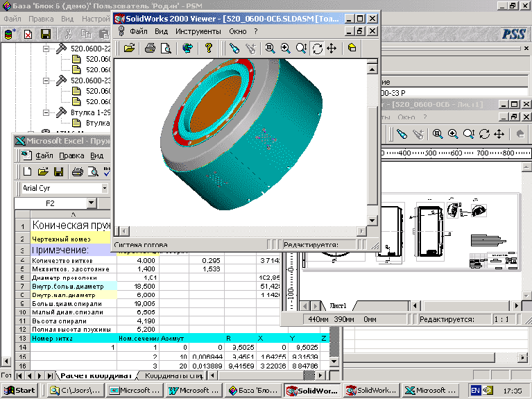
Task: Click the globe web icon in Viewer toolbar
Action: click(x=187, y=48)
